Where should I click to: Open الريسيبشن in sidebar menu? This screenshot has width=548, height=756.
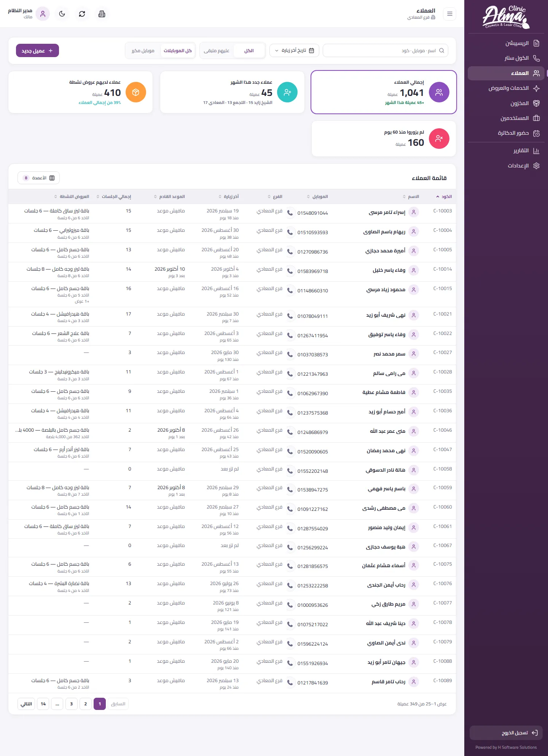(506, 43)
